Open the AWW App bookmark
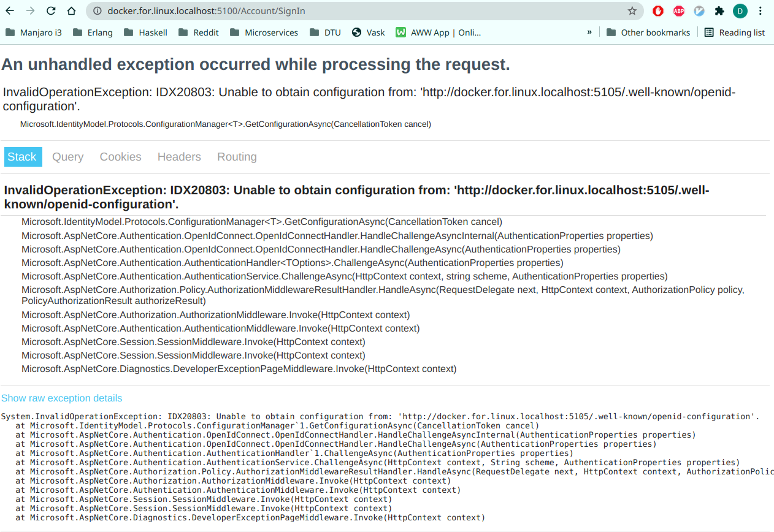The height and width of the screenshot is (532, 774). tap(439, 32)
